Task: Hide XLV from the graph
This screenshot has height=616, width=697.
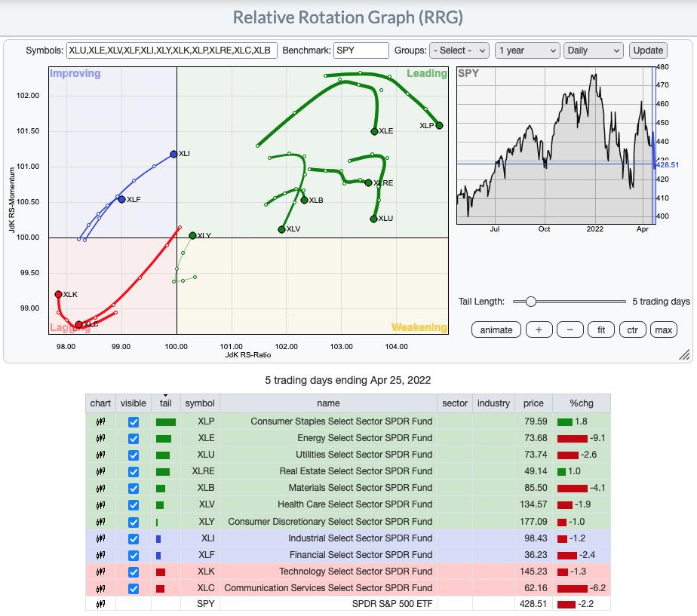Action: (x=134, y=505)
